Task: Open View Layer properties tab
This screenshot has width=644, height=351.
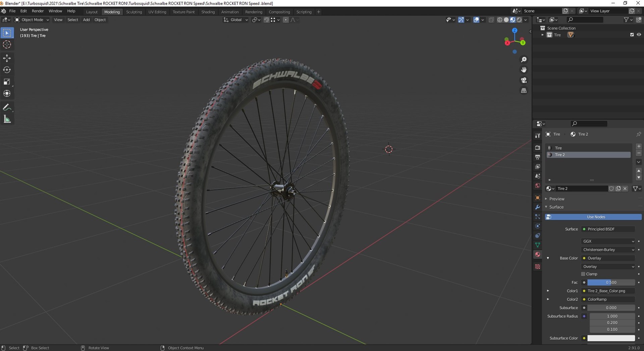Action: [538, 167]
